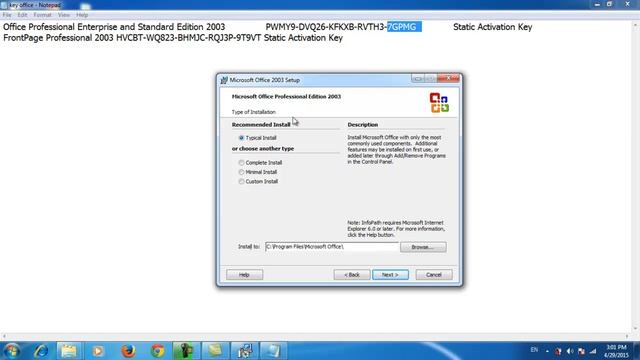
Task: Click the Action Center flag tray icon
Action: click(581, 351)
